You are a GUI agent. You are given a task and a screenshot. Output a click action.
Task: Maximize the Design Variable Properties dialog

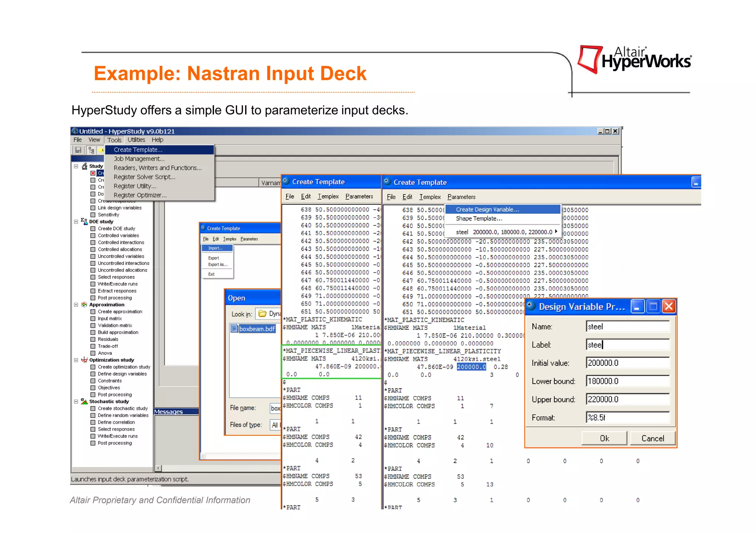(653, 306)
